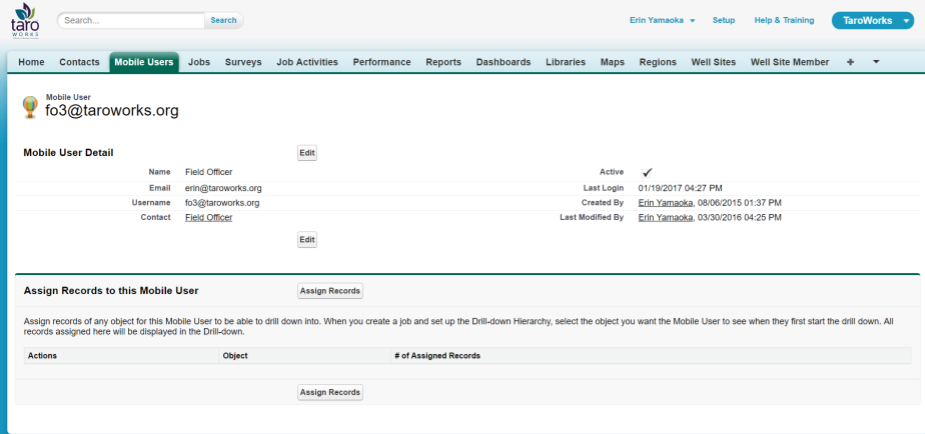This screenshot has width=925, height=434.
Task: Go to the Dashboards tab
Action: [x=503, y=62]
